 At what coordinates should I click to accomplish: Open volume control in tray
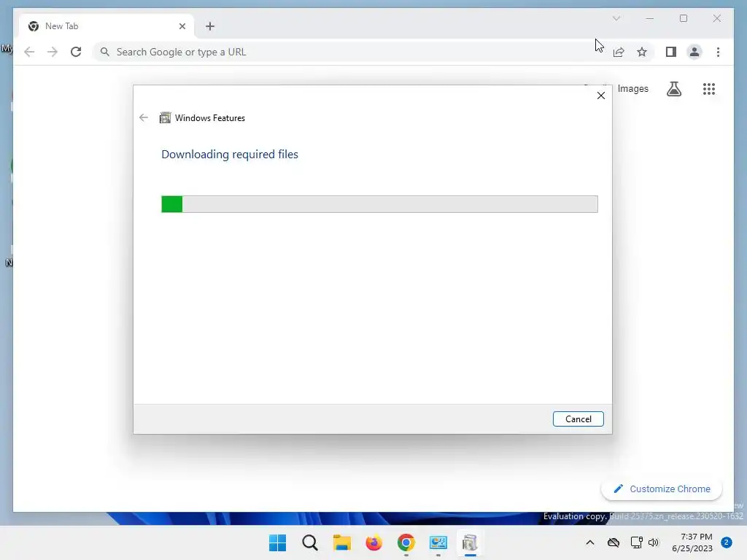654,542
